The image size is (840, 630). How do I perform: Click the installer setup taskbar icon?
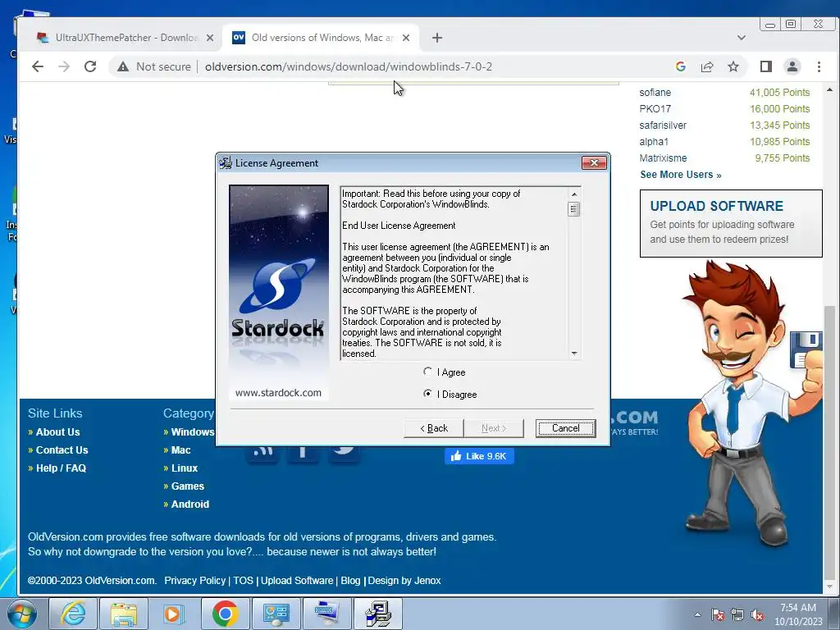[x=377, y=614]
